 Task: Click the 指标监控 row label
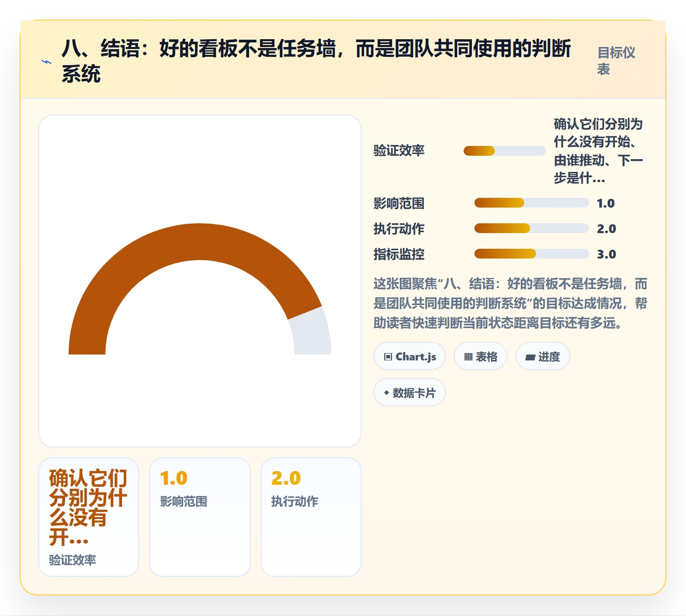(399, 254)
